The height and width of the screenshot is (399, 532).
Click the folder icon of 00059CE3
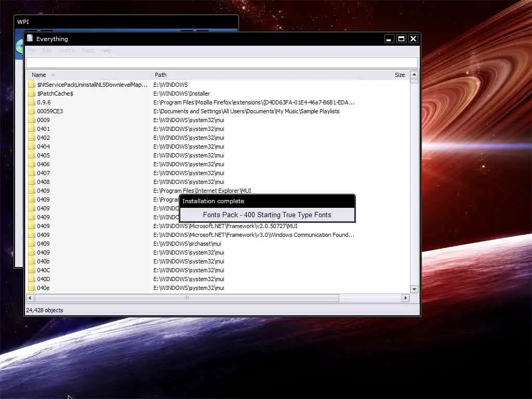pos(32,111)
